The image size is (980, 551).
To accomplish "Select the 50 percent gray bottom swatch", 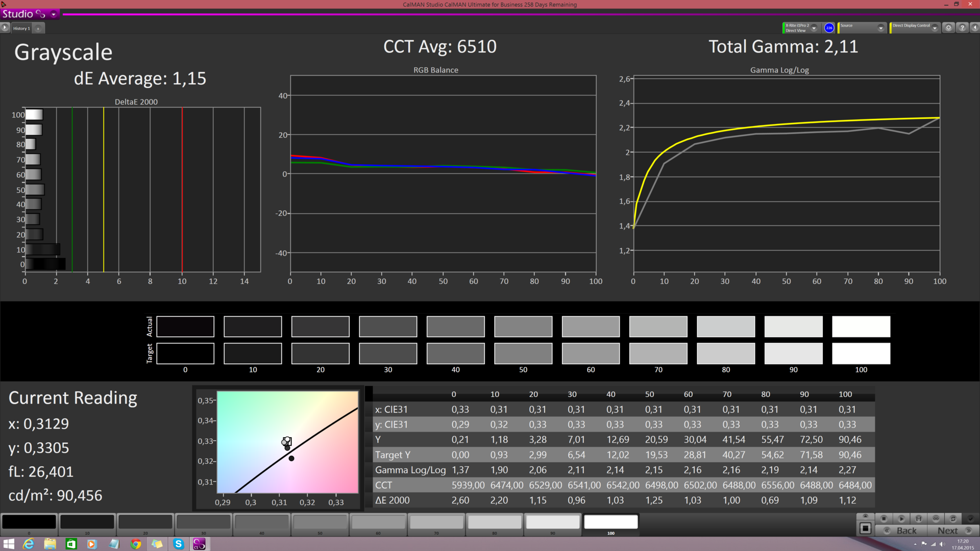I will (320, 522).
